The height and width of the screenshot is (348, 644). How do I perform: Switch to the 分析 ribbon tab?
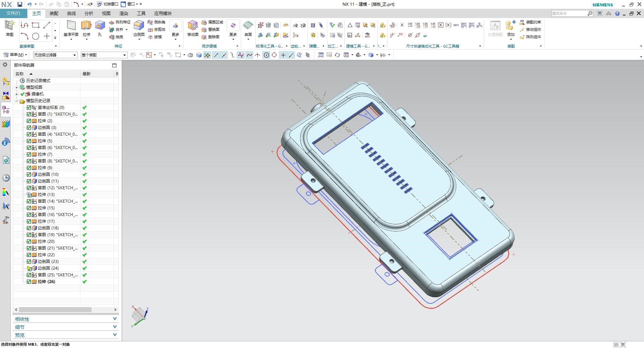click(89, 13)
